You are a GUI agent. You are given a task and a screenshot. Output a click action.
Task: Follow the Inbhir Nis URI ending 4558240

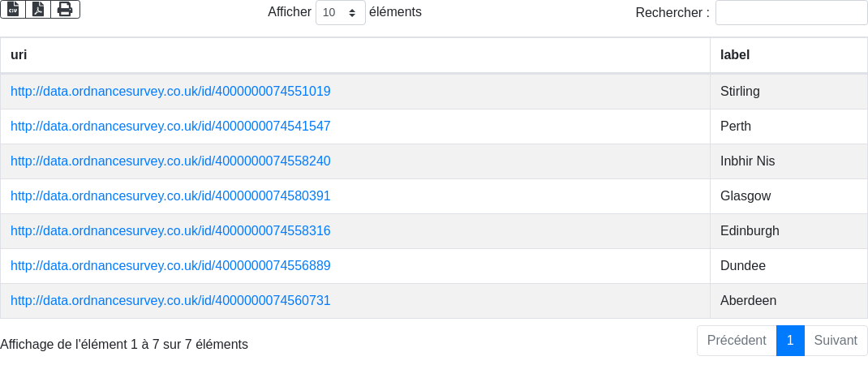tap(170, 161)
